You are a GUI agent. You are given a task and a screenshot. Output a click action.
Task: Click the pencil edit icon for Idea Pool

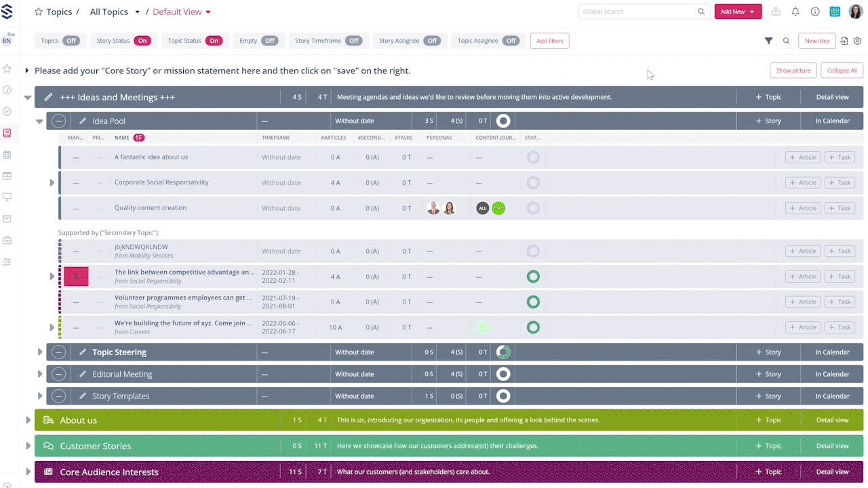pyautogui.click(x=83, y=121)
